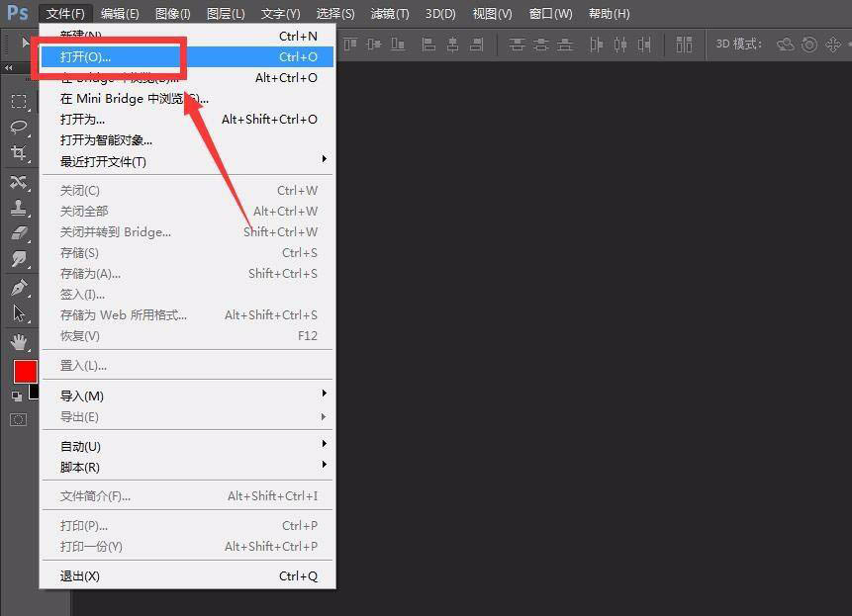Collapse the toolbar with the double-arrow chevron

[10, 67]
